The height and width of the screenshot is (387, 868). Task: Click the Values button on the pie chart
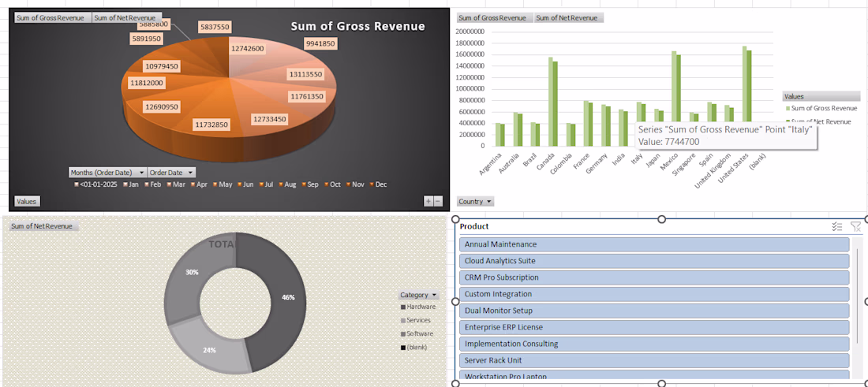click(x=27, y=201)
